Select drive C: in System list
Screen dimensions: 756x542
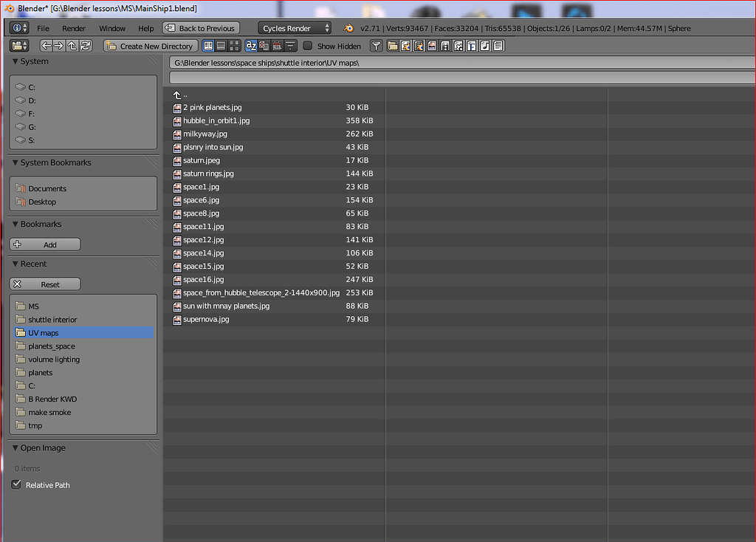(x=83, y=87)
